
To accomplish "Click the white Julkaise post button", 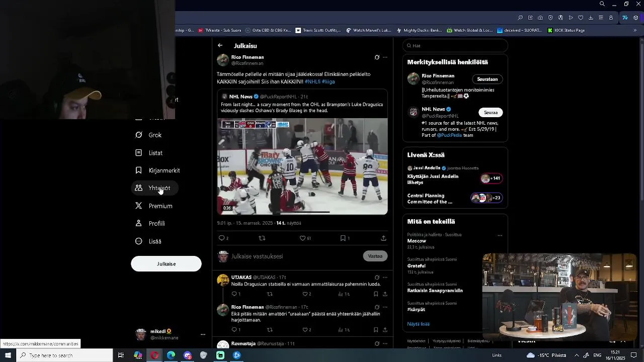I will point(166,264).
